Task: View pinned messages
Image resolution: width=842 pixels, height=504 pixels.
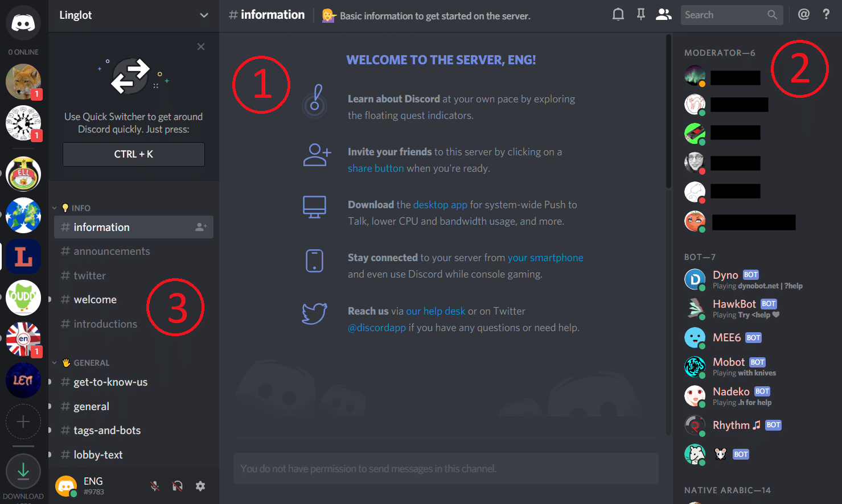Action: coord(640,14)
